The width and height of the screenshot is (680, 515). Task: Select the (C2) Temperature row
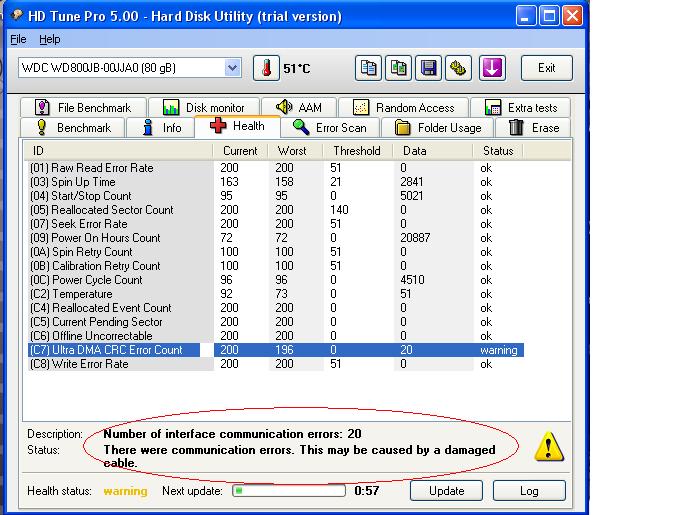click(276, 294)
